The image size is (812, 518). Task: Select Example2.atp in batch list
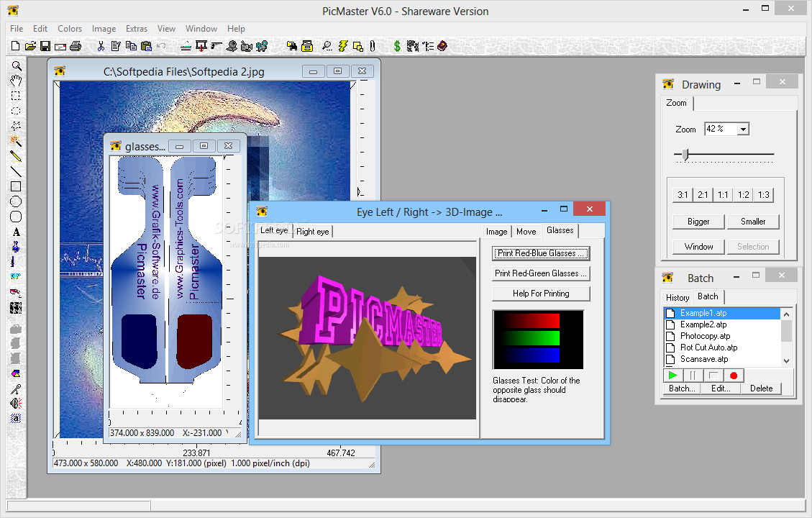(722, 324)
